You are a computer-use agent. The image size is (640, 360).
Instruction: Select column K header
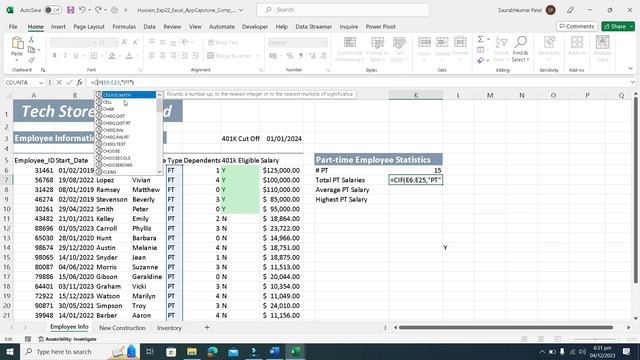(416, 95)
